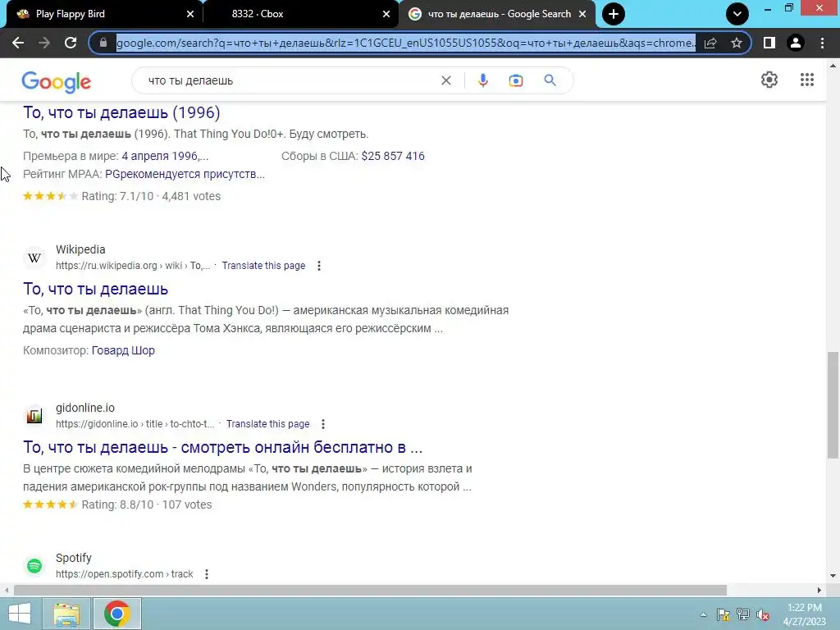Clear the search query text
The width and height of the screenshot is (840, 630).
(x=445, y=80)
